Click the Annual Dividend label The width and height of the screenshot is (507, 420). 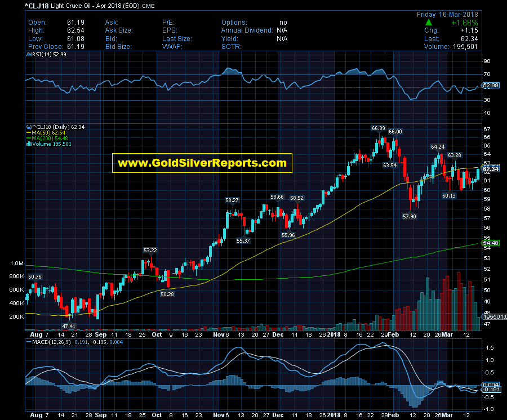click(247, 30)
